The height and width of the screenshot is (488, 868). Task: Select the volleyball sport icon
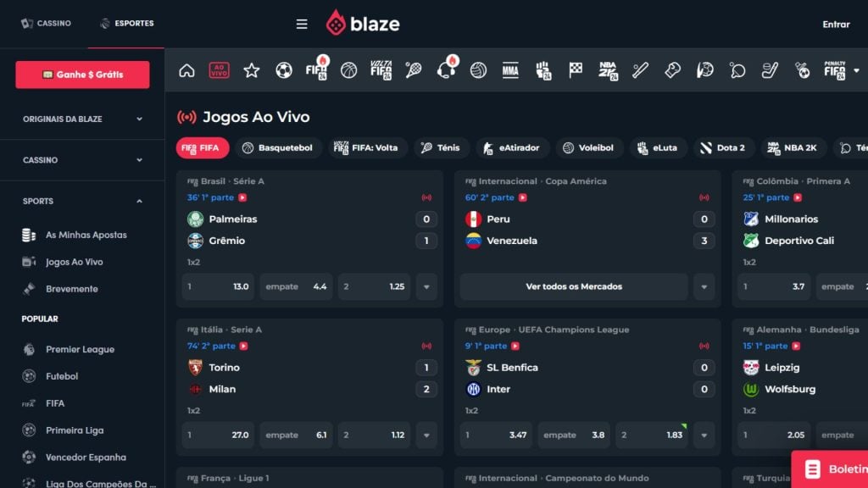point(478,70)
